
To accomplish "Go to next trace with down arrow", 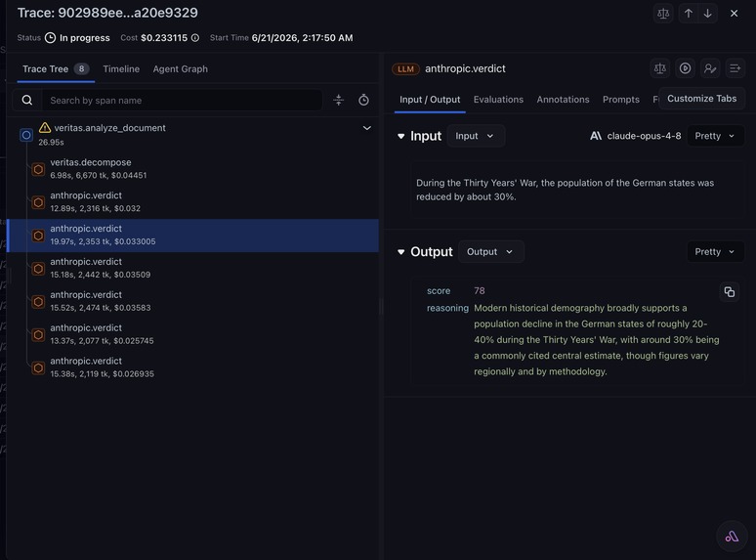I will (708, 14).
